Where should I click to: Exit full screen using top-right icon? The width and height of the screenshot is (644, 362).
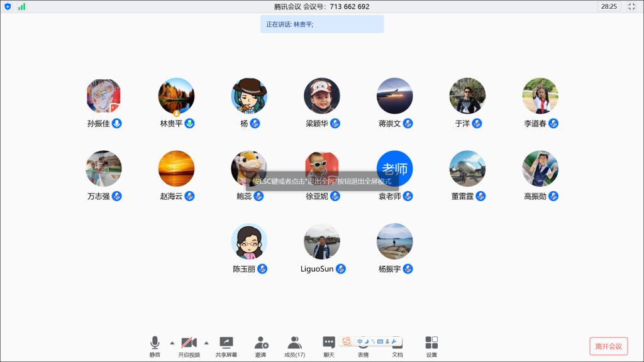click(x=632, y=6)
